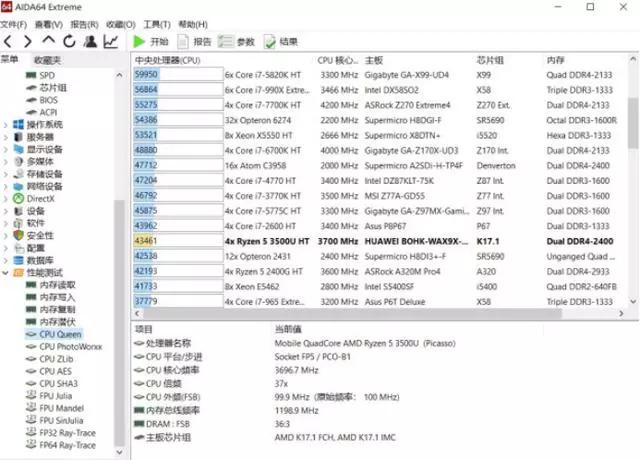Open the 参数 parameters button

pyautogui.click(x=236, y=42)
